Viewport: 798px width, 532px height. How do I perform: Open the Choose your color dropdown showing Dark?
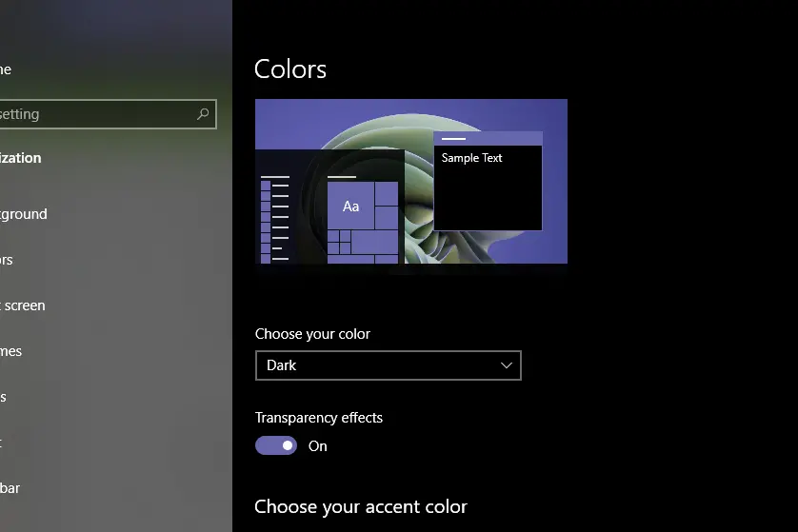[x=388, y=365]
